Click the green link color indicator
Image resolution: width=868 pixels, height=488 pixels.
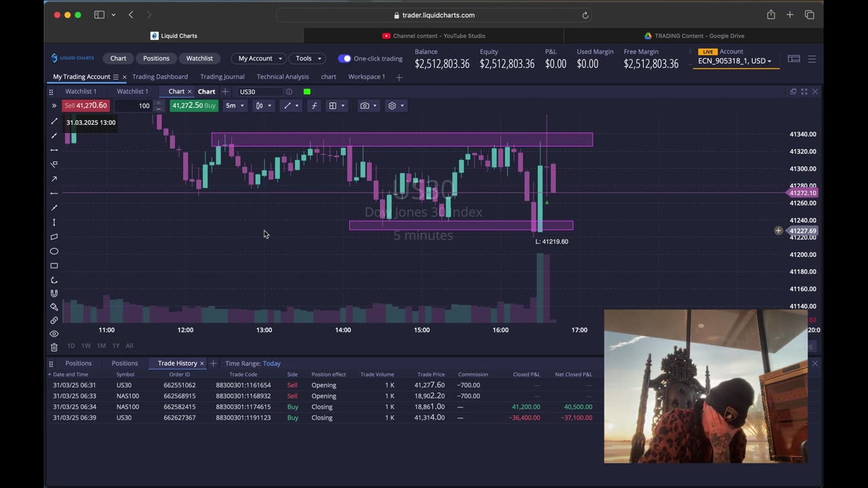307,91
